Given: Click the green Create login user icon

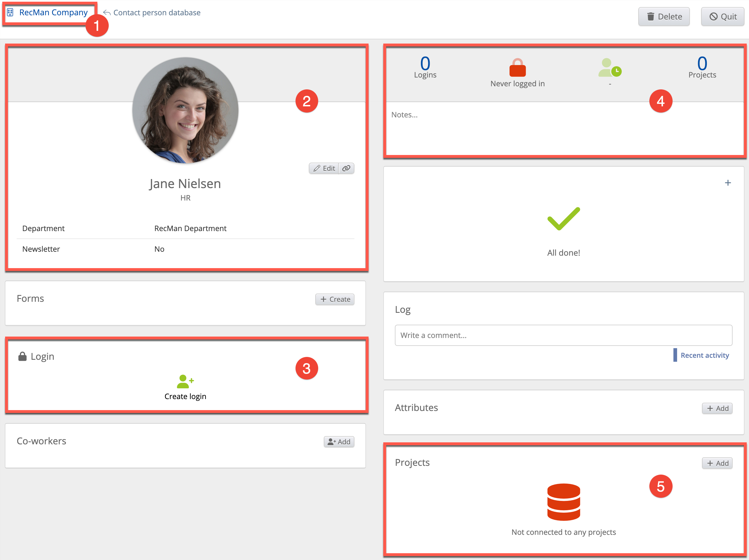Looking at the screenshot, I should [x=185, y=381].
